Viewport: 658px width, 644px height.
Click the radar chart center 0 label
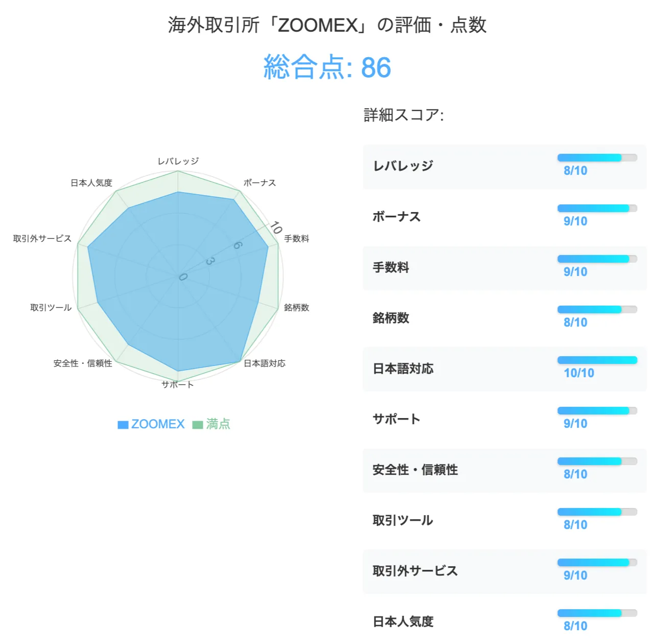click(x=182, y=277)
